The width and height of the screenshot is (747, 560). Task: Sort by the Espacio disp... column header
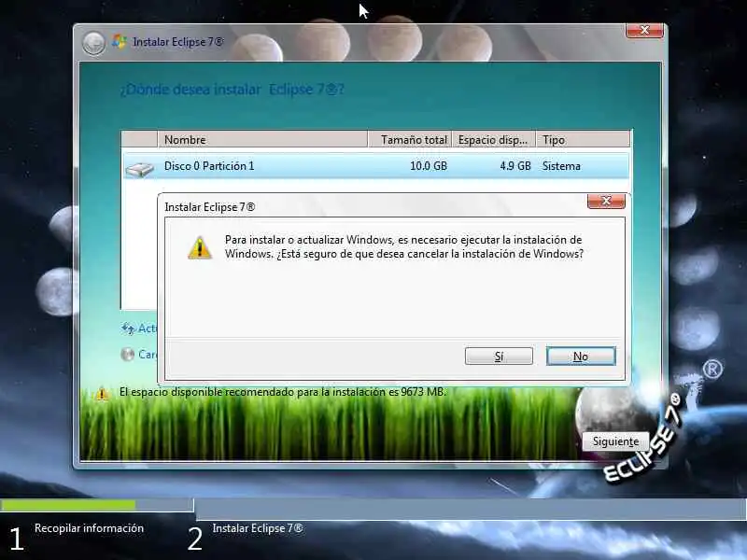point(494,139)
